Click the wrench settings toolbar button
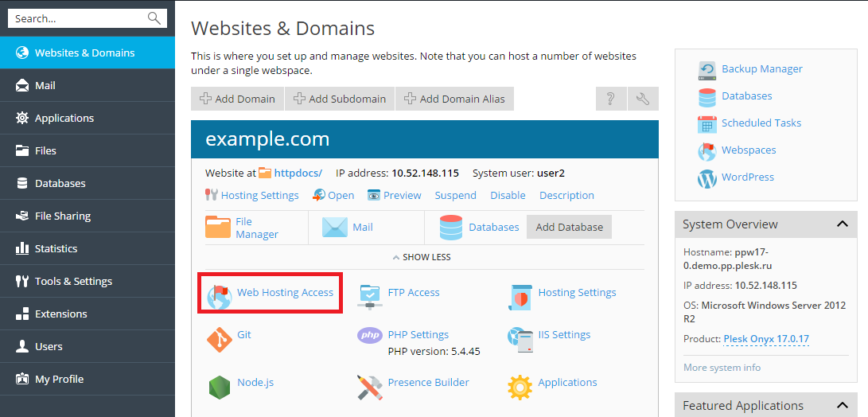868x417 pixels. click(x=643, y=99)
